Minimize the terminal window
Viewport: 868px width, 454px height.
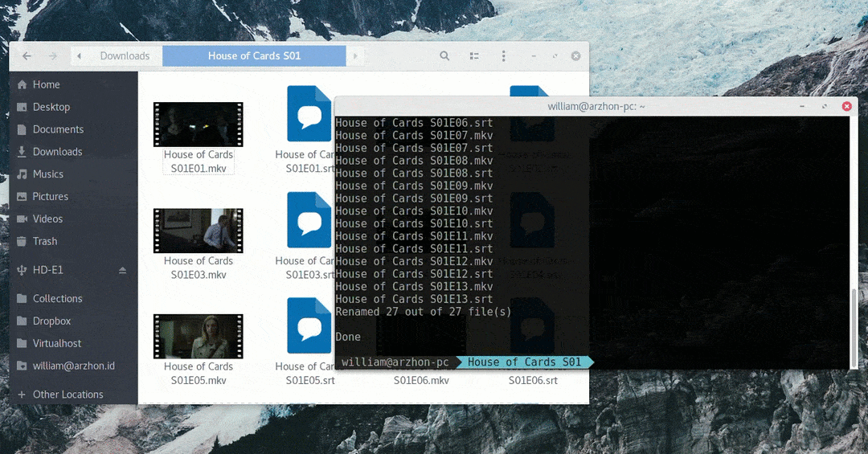click(x=802, y=106)
